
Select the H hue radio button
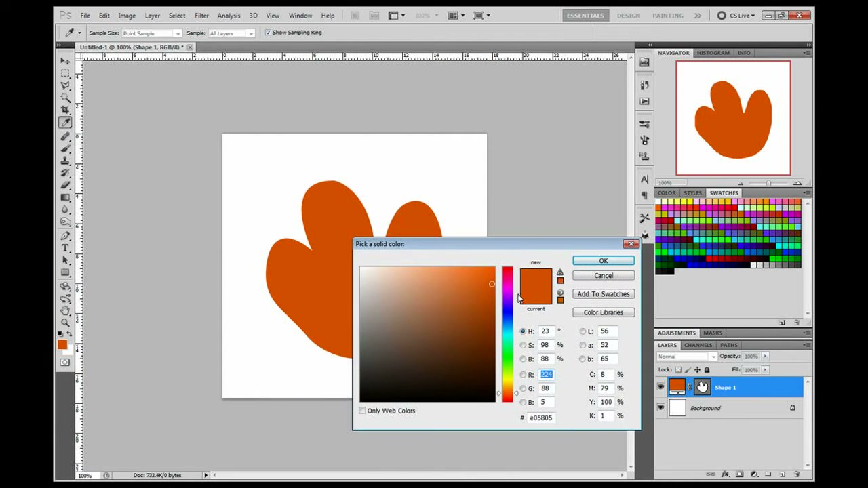pyautogui.click(x=523, y=331)
